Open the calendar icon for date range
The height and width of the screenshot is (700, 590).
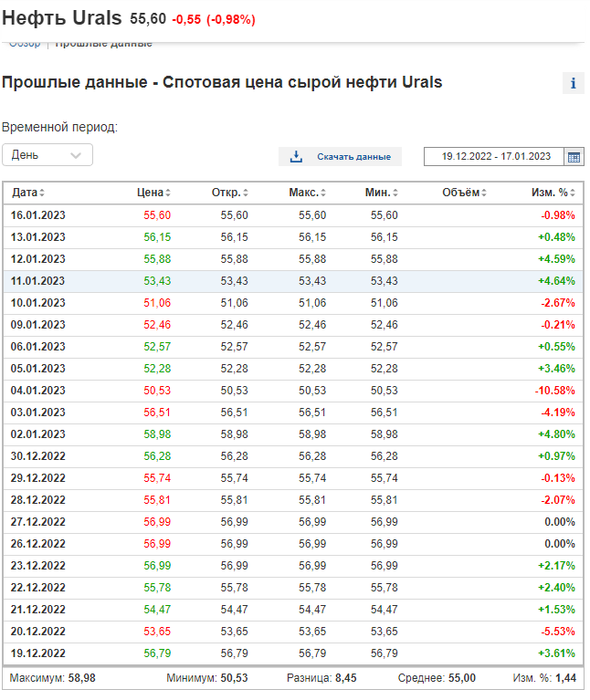point(574,157)
